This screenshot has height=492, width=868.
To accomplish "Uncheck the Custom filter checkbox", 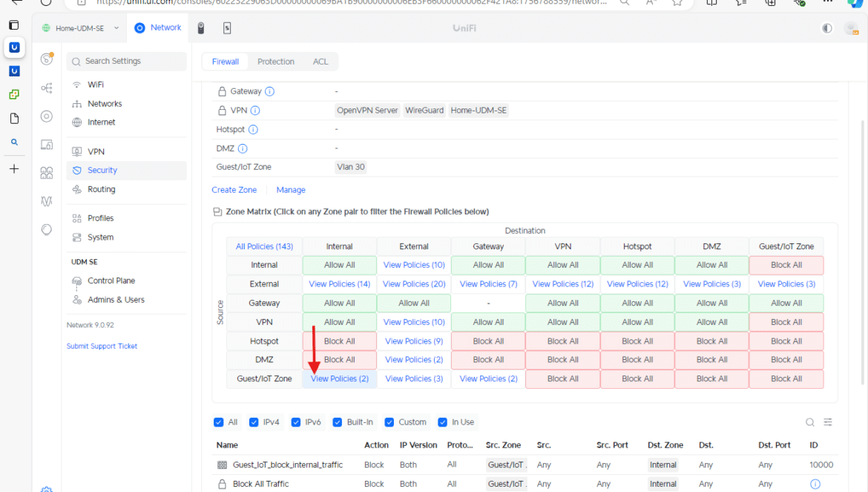I will click(389, 422).
